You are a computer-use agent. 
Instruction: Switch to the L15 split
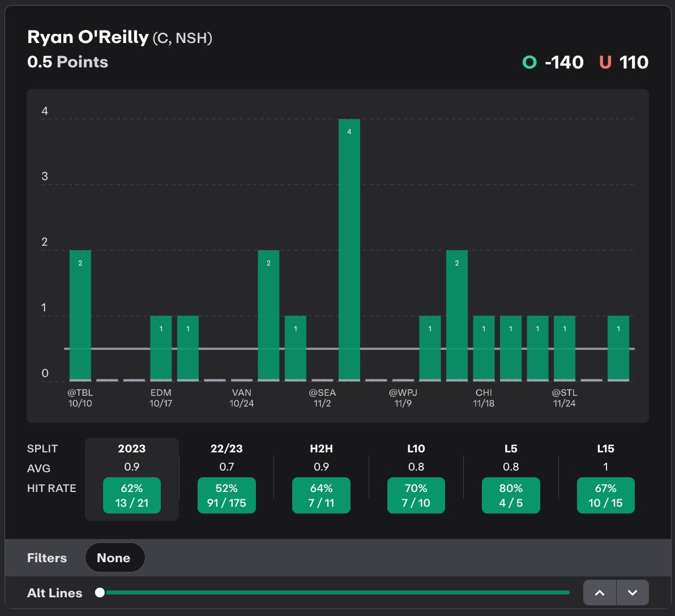point(605,449)
